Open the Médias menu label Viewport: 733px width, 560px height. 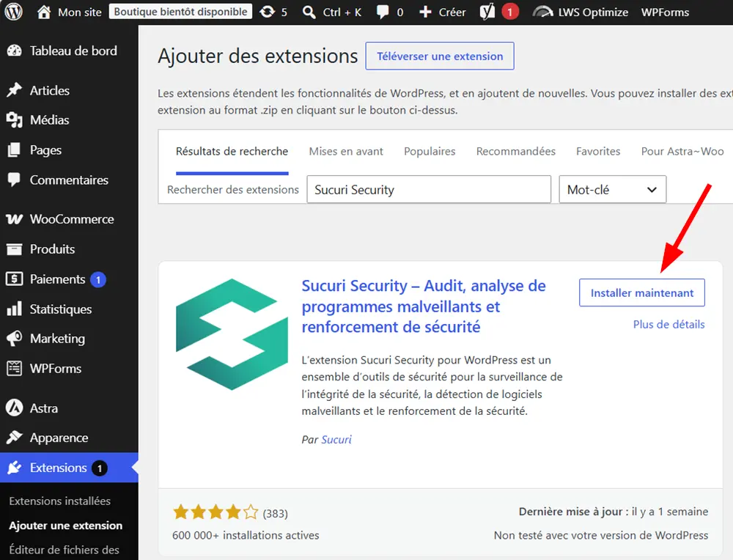[x=50, y=120]
